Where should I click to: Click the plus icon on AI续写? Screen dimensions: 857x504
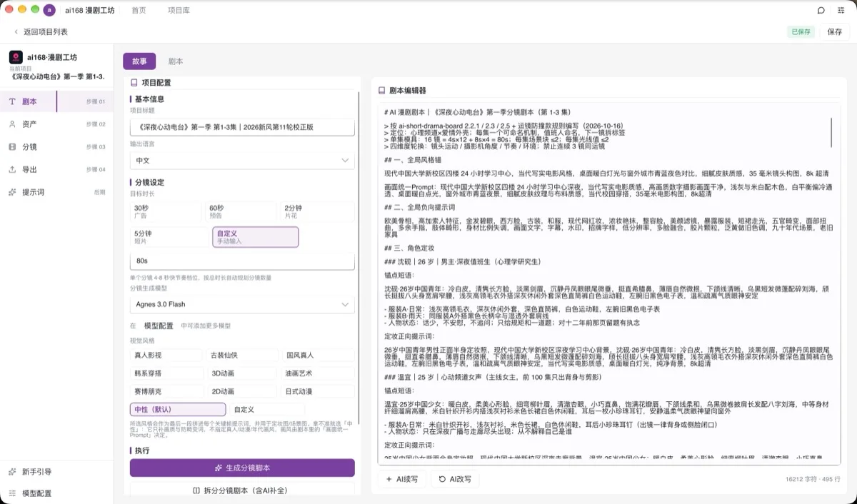(x=389, y=479)
